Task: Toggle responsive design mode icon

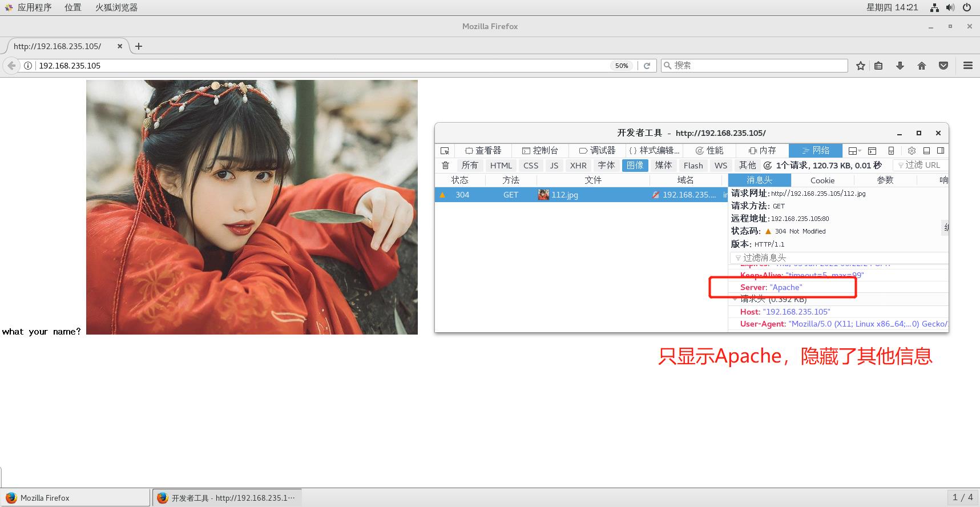Action: coord(891,151)
